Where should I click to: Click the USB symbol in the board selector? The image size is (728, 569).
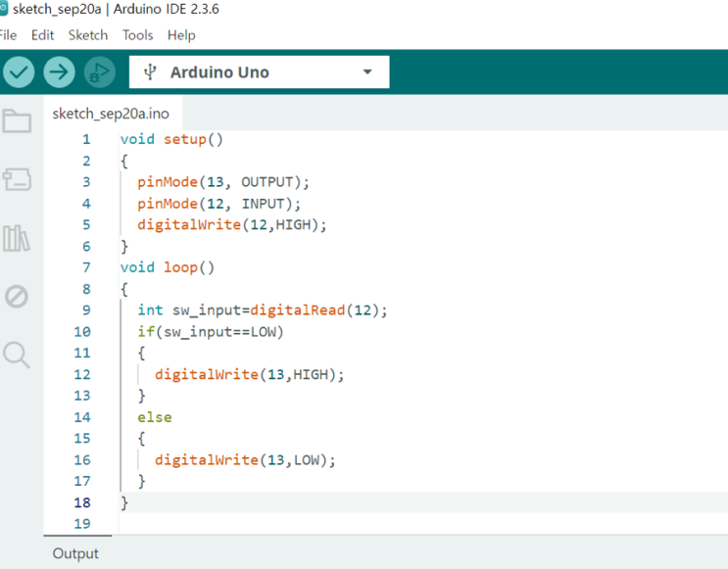coord(150,71)
